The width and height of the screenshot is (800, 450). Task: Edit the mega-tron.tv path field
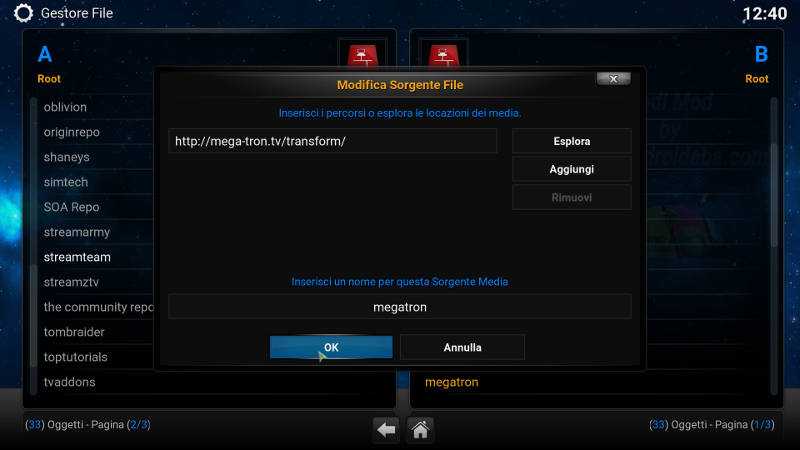click(x=333, y=141)
